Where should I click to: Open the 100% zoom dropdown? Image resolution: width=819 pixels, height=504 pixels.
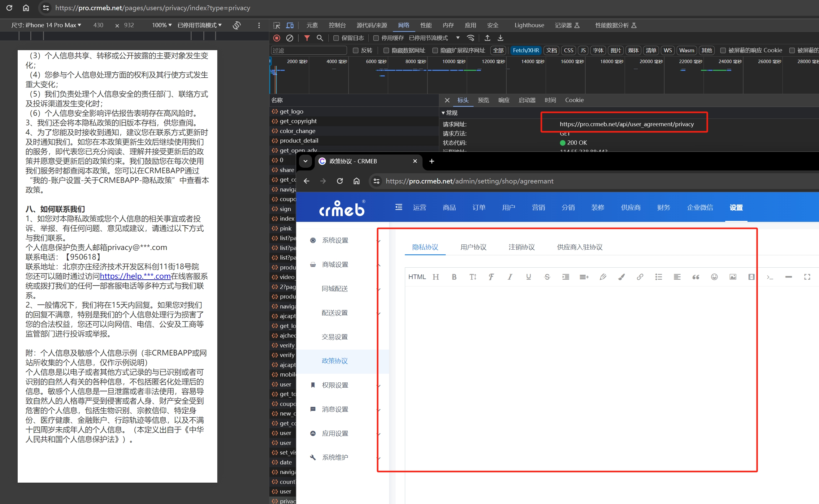click(162, 25)
